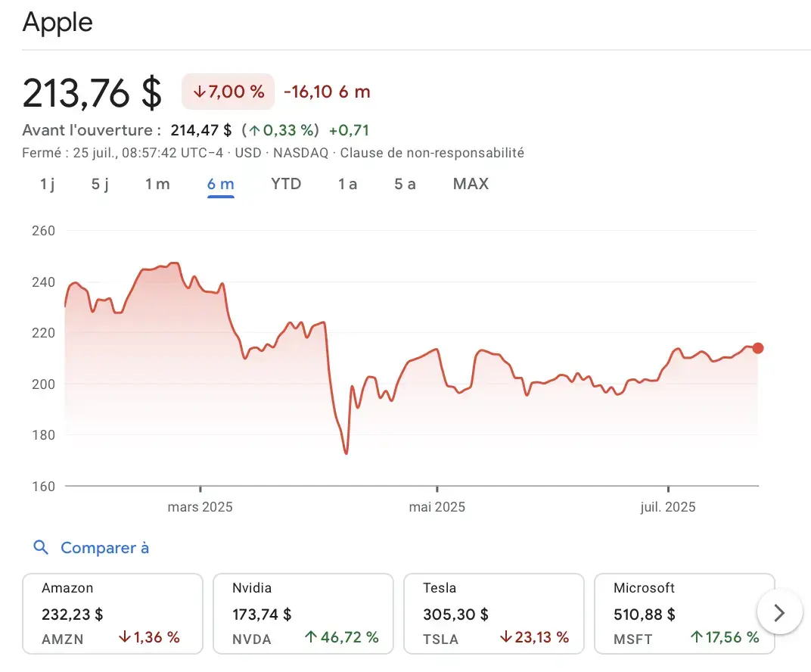This screenshot has width=811, height=672.
Task: Click the magnifying glass search icon
Action: pos(40,547)
